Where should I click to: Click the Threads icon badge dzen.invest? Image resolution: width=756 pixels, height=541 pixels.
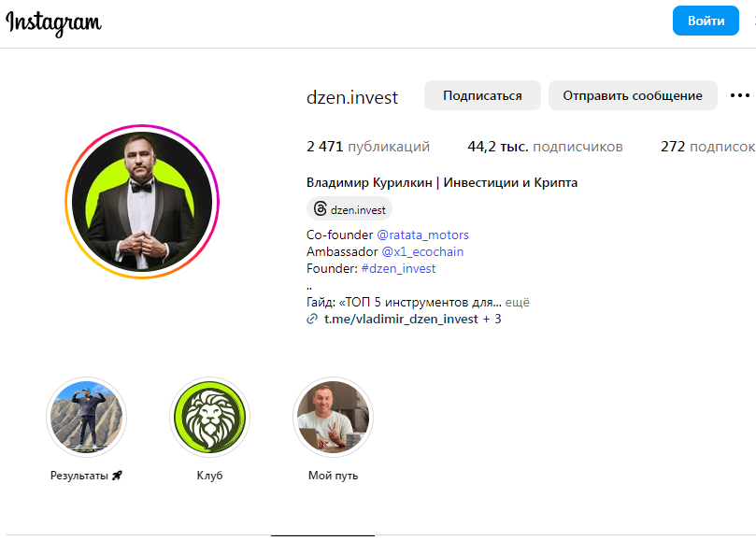[x=349, y=209]
